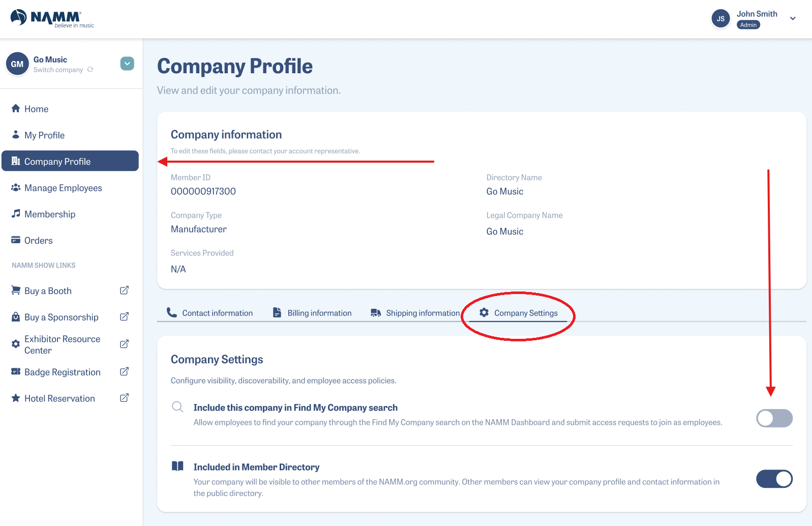The height and width of the screenshot is (526, 812).
Task: Click the Exhibitor Resource Center gear icon
Action: (16, 344)
